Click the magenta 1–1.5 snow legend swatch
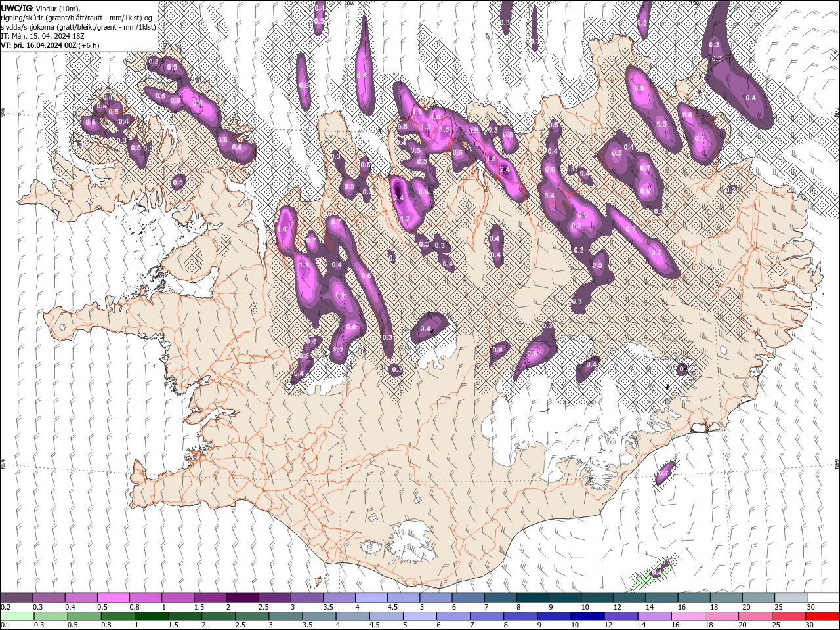This screenshot has width=840, height=630. point(177,597)
